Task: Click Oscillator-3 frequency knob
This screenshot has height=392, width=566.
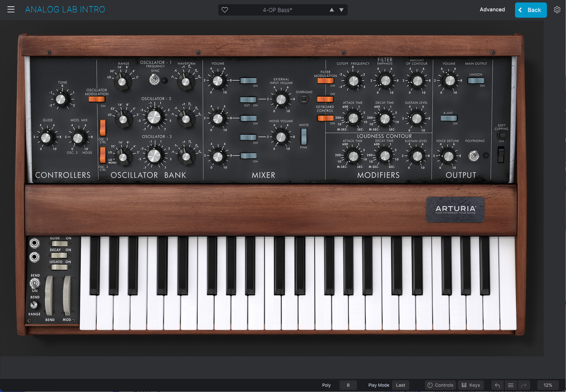Action: (154, 155)
